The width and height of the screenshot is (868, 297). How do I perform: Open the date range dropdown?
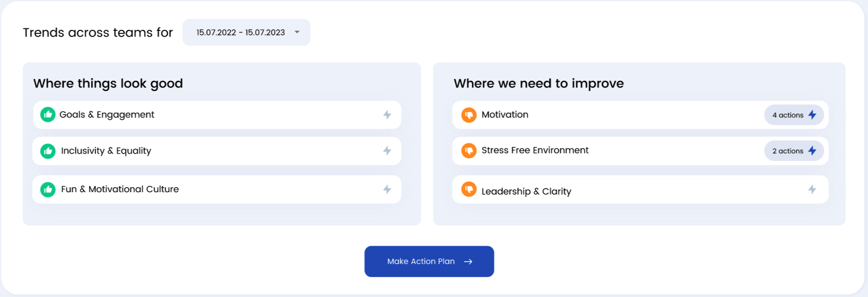pos(246,32)
